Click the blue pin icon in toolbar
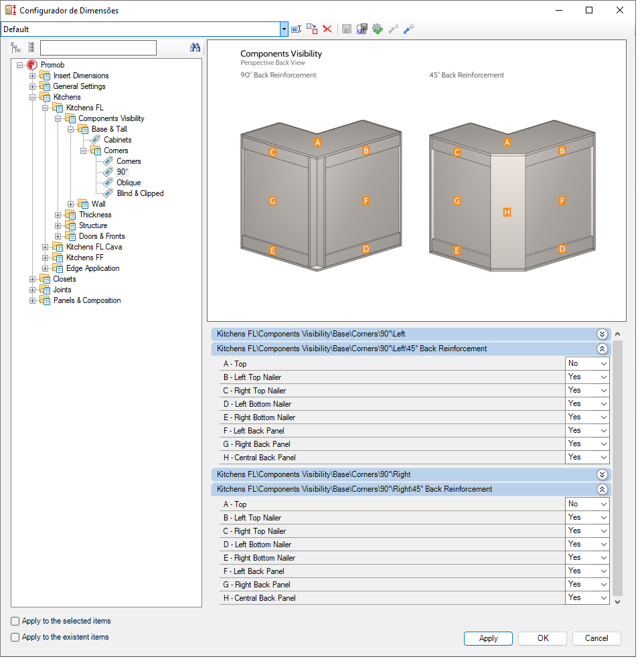644x667 pixels. [x=409, y=29]
